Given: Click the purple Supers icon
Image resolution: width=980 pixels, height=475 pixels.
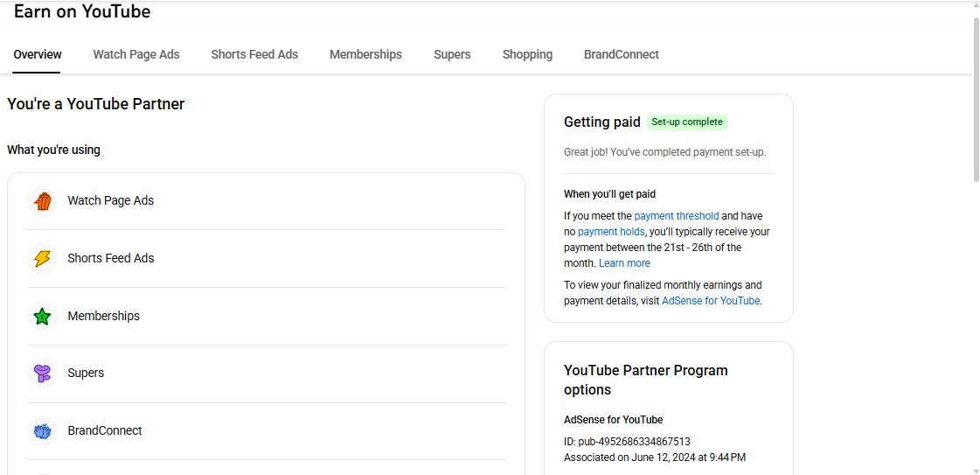Looking at the screenshot, I should 42,374.
